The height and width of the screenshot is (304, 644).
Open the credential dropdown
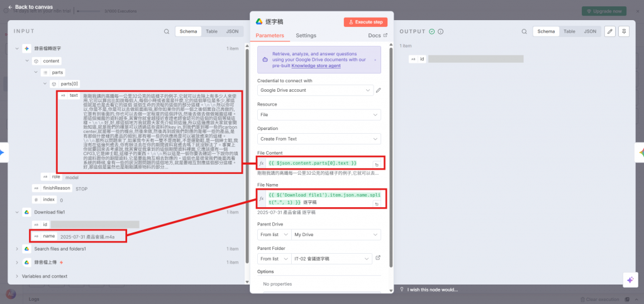(316, 90)
